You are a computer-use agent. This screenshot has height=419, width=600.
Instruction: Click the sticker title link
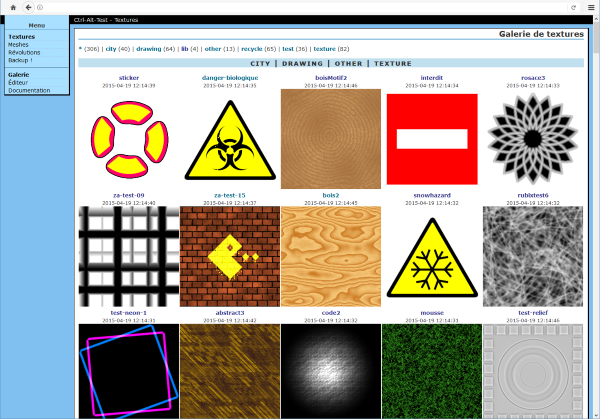129,78
